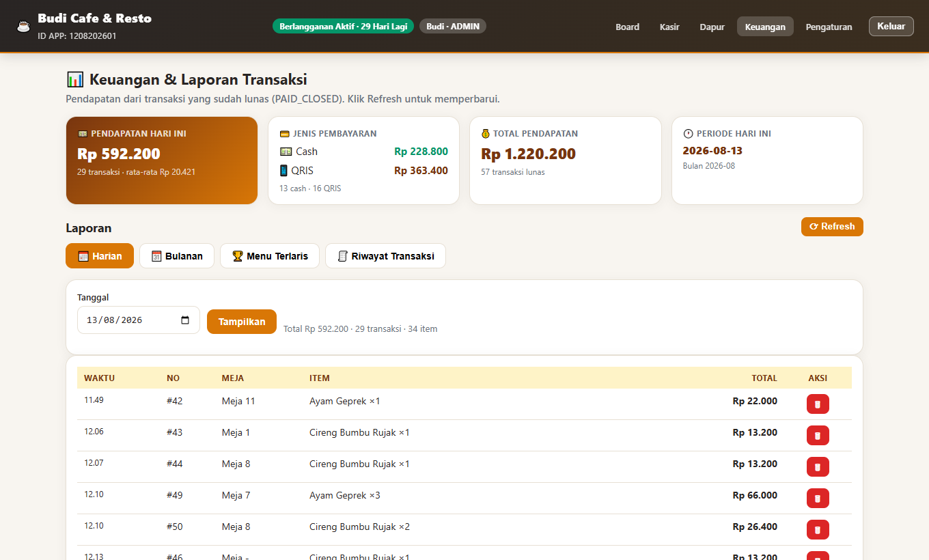The height and width of the screenshot is (560, 929).
Task: Click the coffee cup logo icon
Action: coord(24,26)
